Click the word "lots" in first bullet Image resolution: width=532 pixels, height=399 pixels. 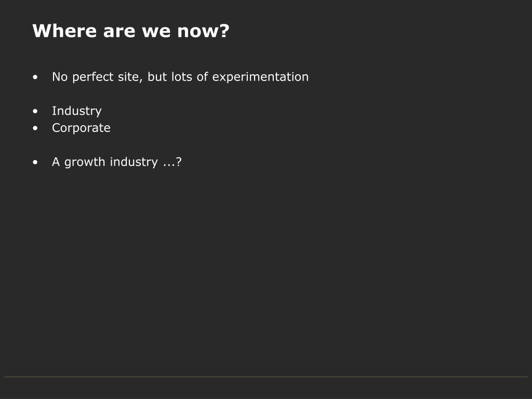pyautogui.click(x=182, y=77)
